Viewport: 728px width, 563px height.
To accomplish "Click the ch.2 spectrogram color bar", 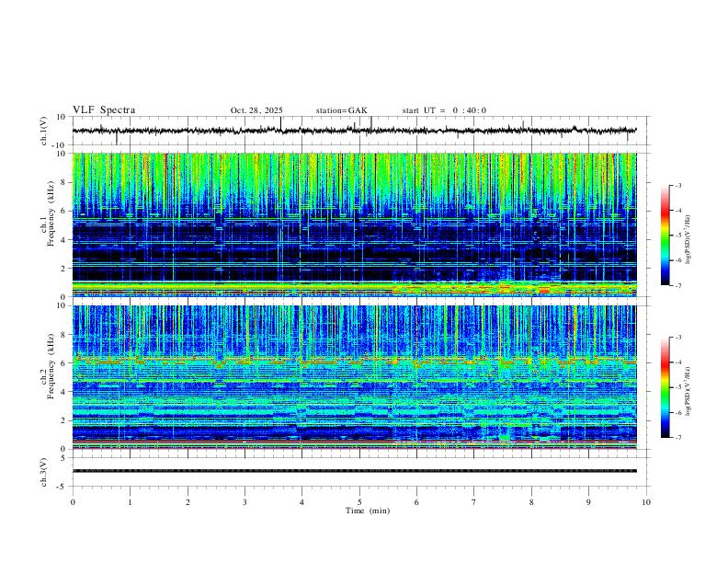I will coord(665,387).
